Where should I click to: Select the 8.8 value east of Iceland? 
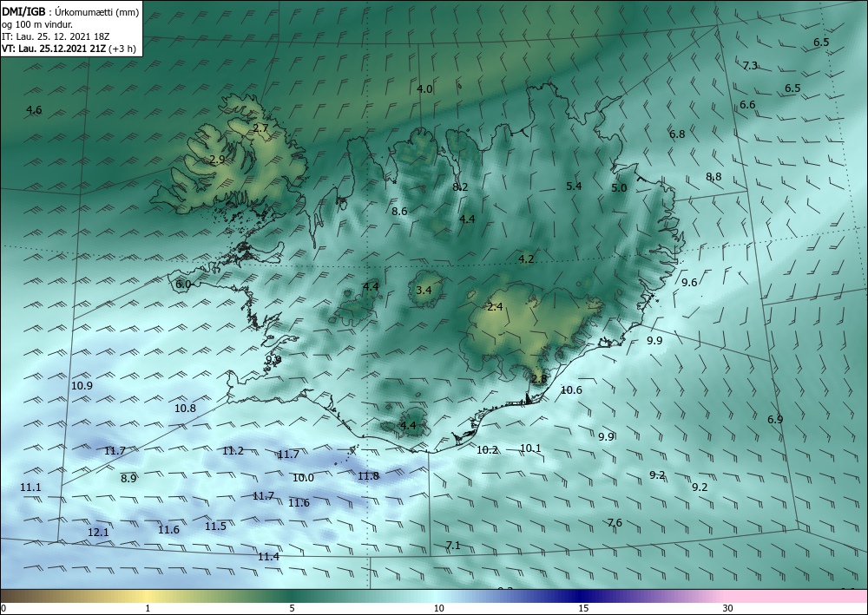click(x=713, y=176)
